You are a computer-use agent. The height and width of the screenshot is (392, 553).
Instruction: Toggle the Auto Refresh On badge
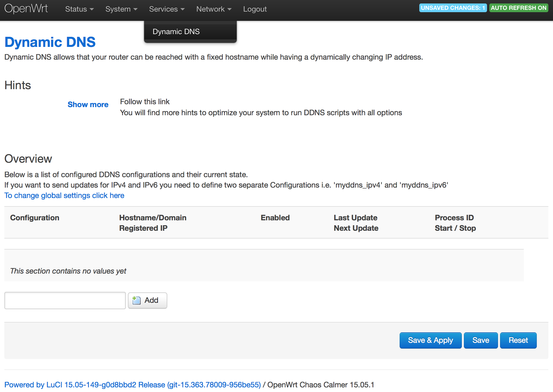(x=519, y=8)
